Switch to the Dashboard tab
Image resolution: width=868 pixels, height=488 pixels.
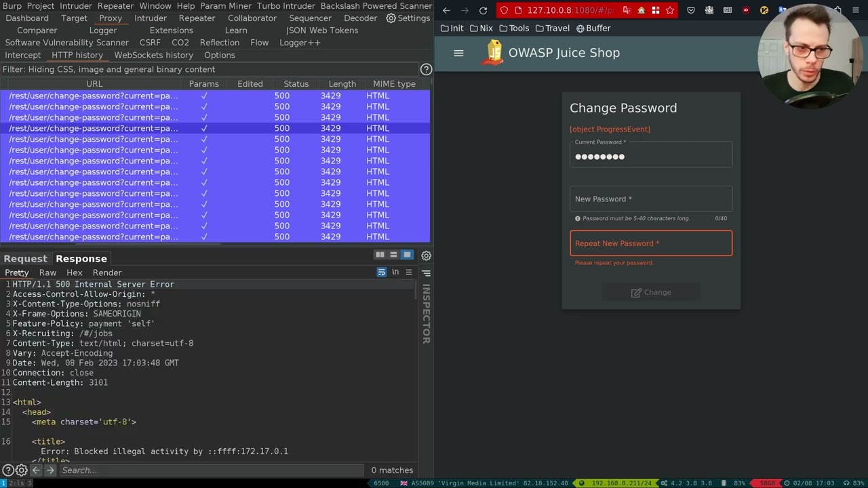coord(27,18)
